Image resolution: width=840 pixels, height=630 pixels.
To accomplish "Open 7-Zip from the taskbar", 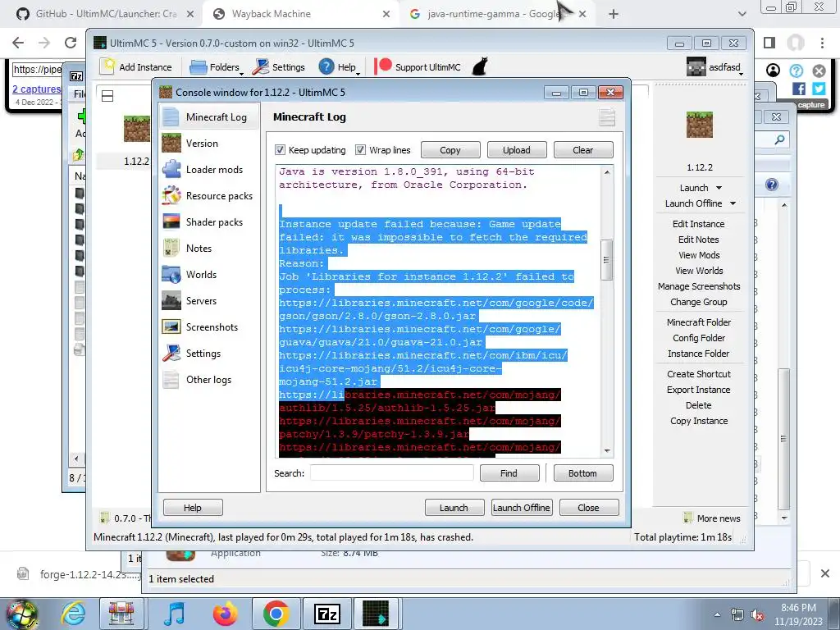I will tap(327, 614).
